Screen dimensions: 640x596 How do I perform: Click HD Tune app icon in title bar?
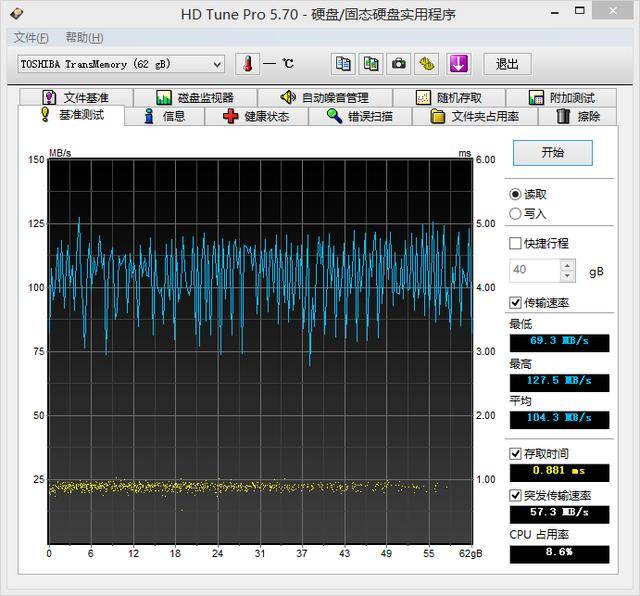(16, 13)
